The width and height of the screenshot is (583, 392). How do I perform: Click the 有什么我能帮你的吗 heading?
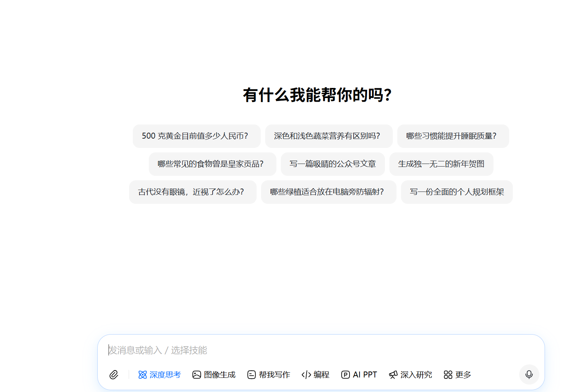[317, 95]
